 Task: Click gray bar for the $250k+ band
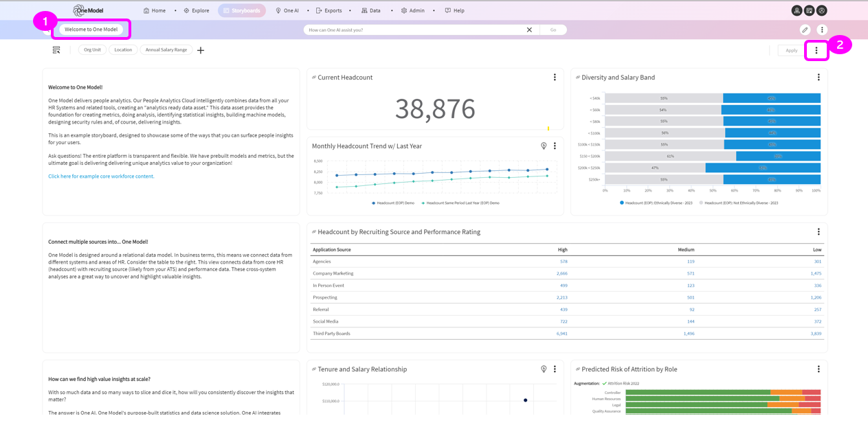pyautogui.click(x=664, y=179)
